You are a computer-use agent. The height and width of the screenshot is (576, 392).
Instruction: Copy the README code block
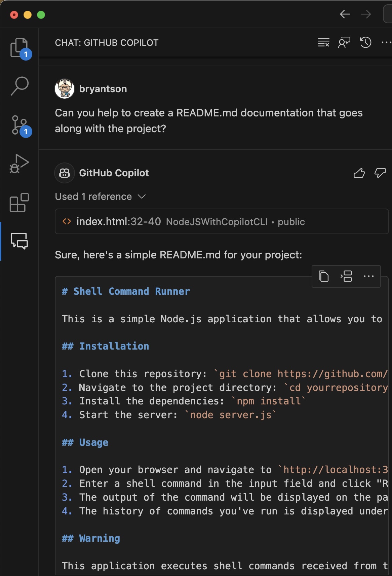(323, 277)
